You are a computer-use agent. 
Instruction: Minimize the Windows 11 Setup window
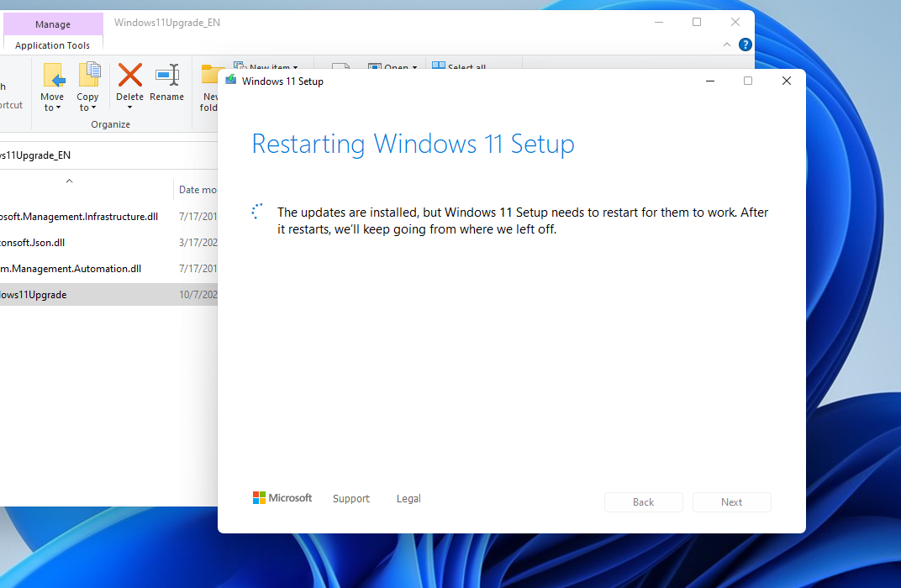[710, 81]
